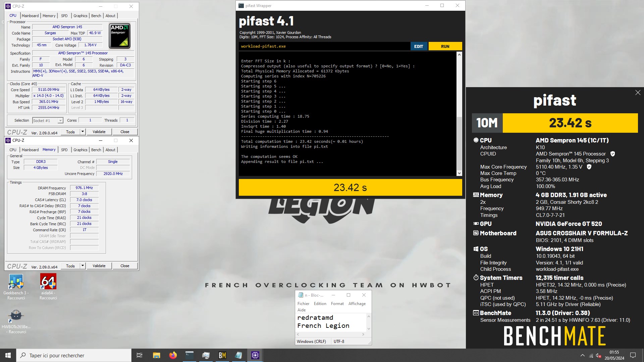Click the taskbar clock showing 01:55

pyautogui.click(x=614, y=355)
